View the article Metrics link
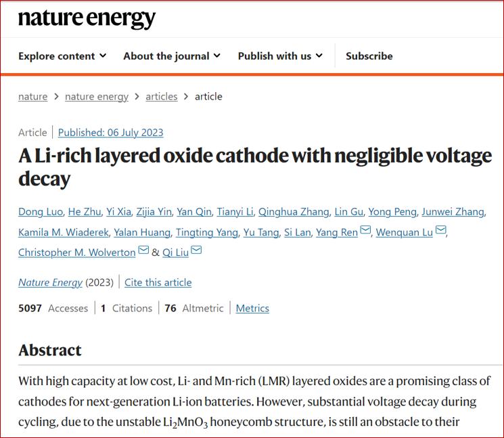This screenshot has height=438, width=504. (252, 308)
